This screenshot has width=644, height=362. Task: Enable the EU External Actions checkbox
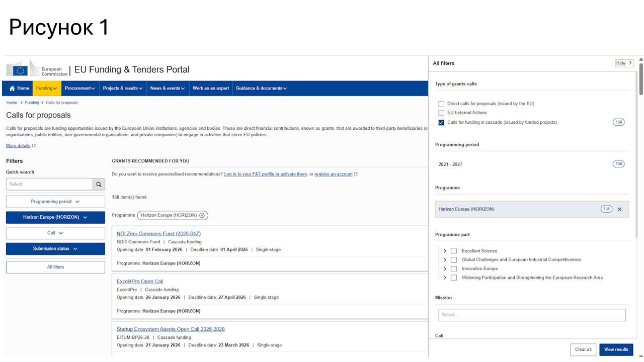[x=441, y=113]
